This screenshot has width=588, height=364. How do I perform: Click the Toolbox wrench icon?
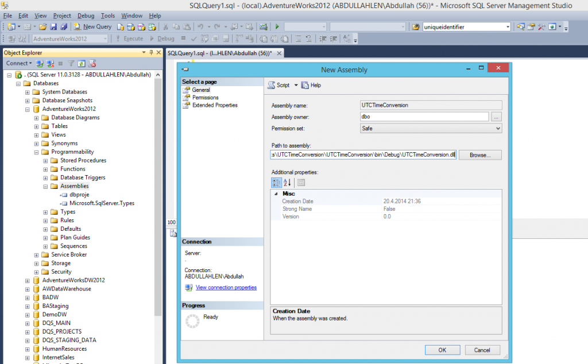click(x=541, y=26)
